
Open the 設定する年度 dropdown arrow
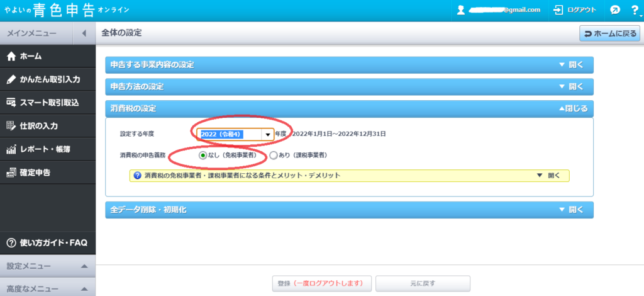point(268,134)
